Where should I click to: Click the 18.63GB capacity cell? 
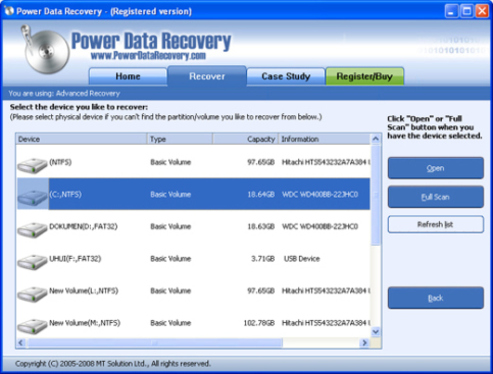(x=261, y=227)
